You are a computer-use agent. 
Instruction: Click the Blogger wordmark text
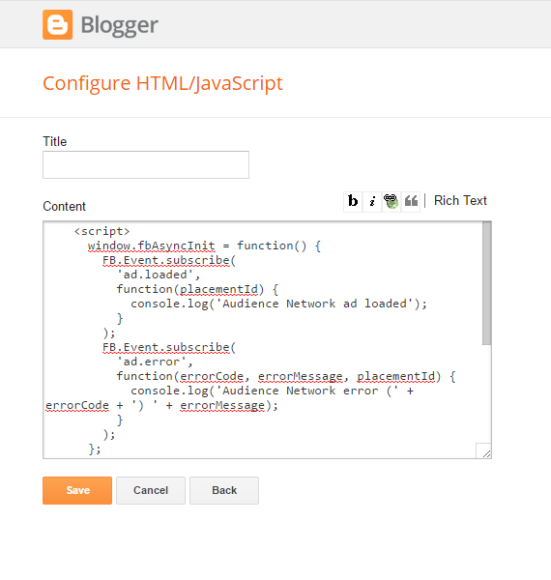click(119, 26)
